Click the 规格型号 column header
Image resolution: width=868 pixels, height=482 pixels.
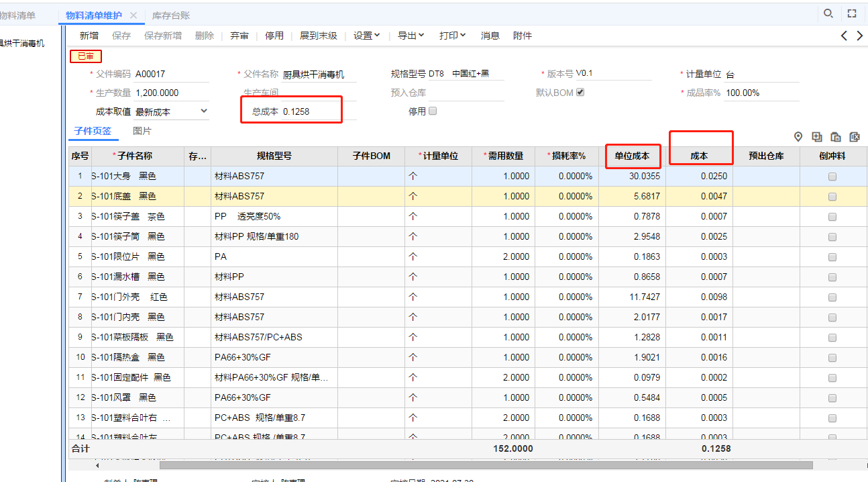(x=274, y=156)
